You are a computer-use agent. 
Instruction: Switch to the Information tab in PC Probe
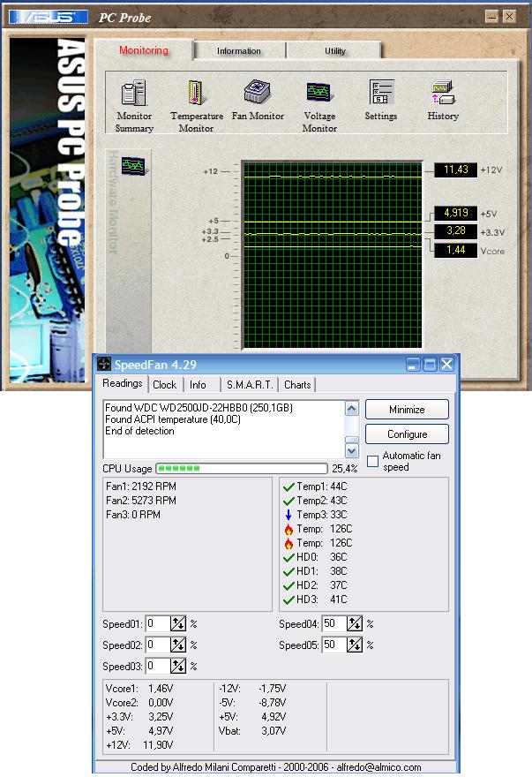point(239,50)
